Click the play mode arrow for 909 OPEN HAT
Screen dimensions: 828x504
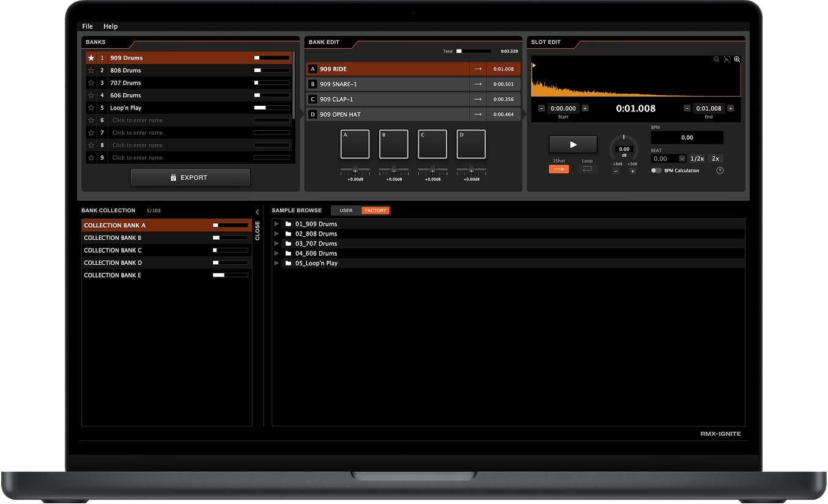[x=478, y=114]
